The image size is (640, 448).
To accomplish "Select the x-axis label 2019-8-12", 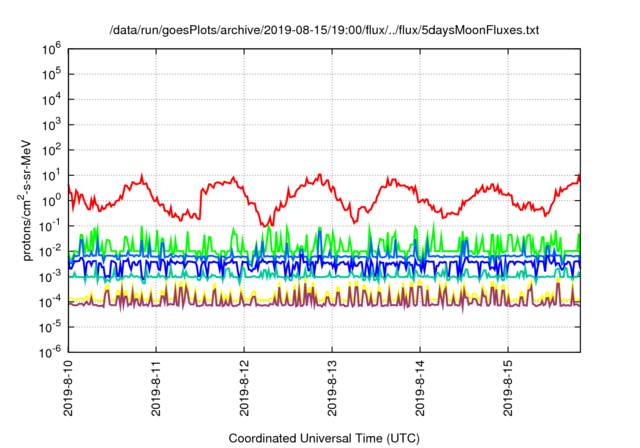I will click(x=244, y=388).
